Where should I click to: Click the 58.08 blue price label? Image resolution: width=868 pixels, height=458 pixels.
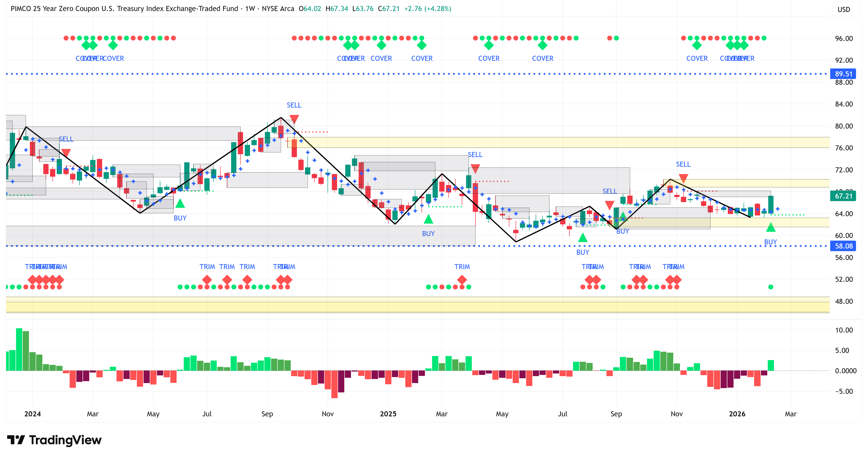pos(843,246)
